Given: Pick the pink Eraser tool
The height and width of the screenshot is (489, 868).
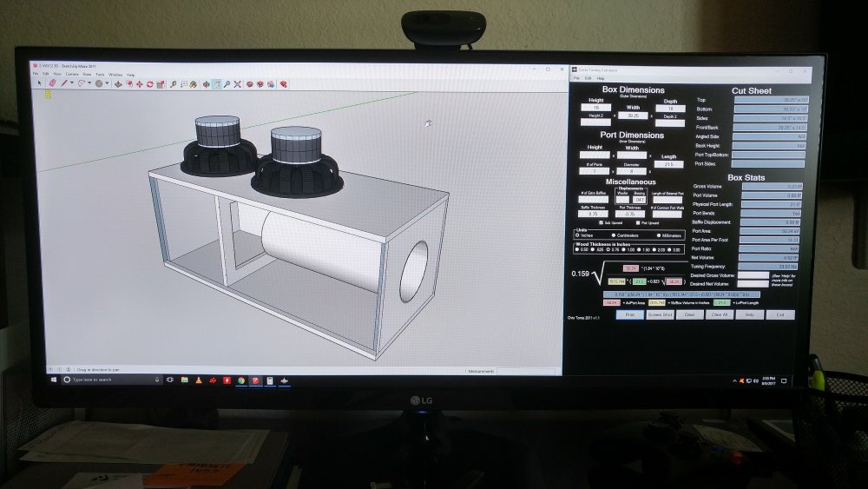Looking at the screenshot, I should pos(52,83).
